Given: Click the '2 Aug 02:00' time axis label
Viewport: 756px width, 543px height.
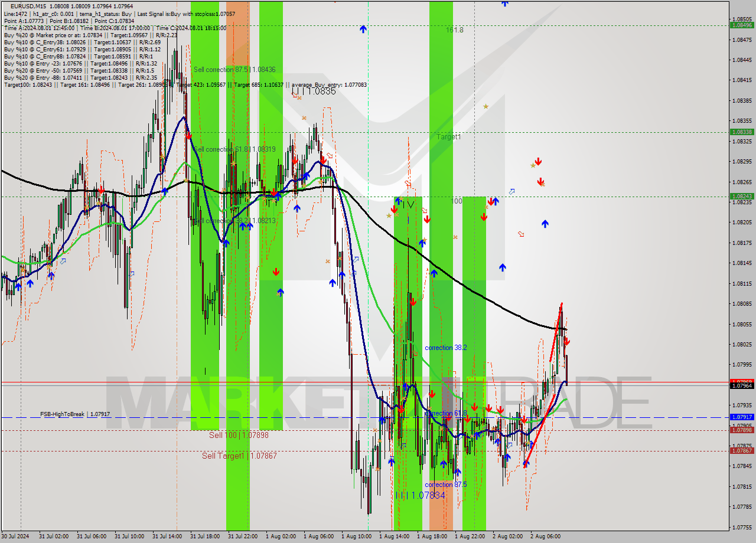Looking at the screenshot, I should pyautogui.click(x=507, y=537).
